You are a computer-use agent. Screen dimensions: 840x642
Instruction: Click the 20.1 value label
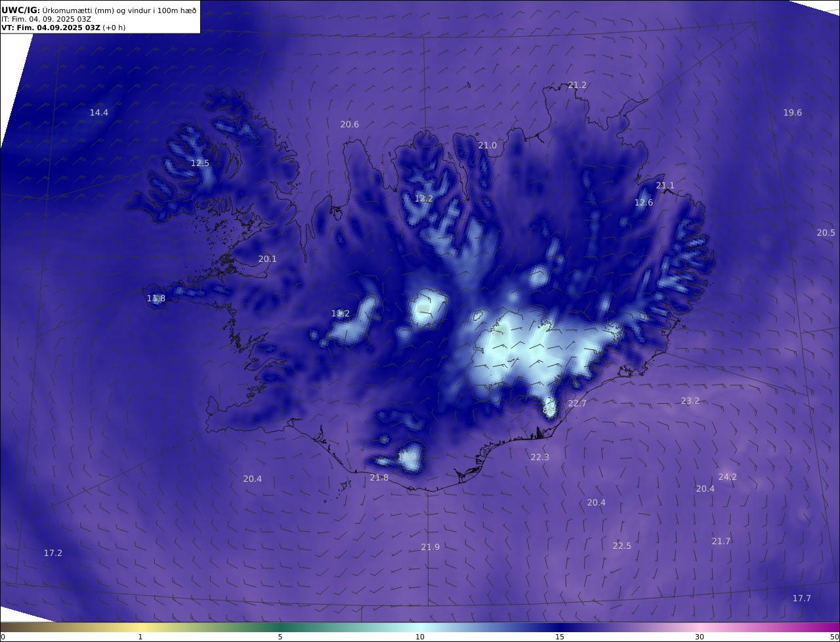268,259
